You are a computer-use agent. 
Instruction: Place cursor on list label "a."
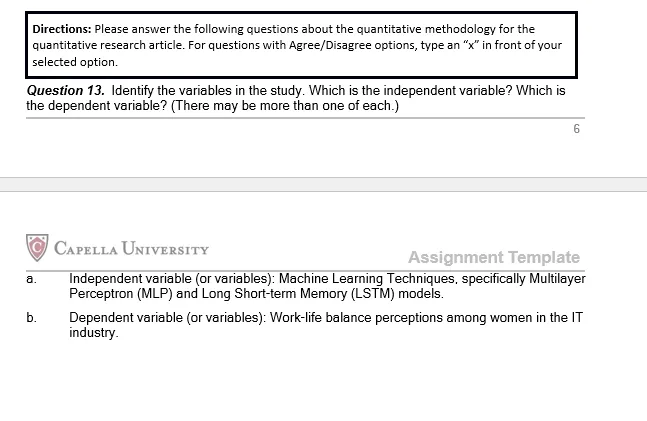33,279
